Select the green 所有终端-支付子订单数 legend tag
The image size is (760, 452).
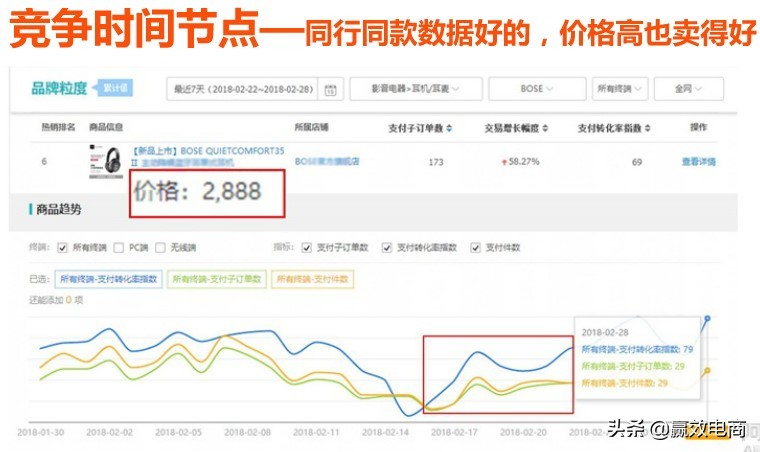(x=217, y=279)
